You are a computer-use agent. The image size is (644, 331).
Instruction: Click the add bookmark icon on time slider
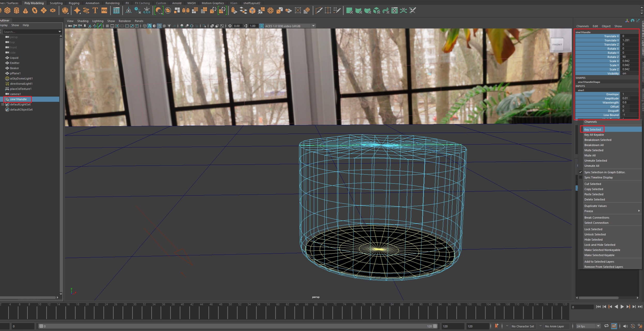coord(497,326)
